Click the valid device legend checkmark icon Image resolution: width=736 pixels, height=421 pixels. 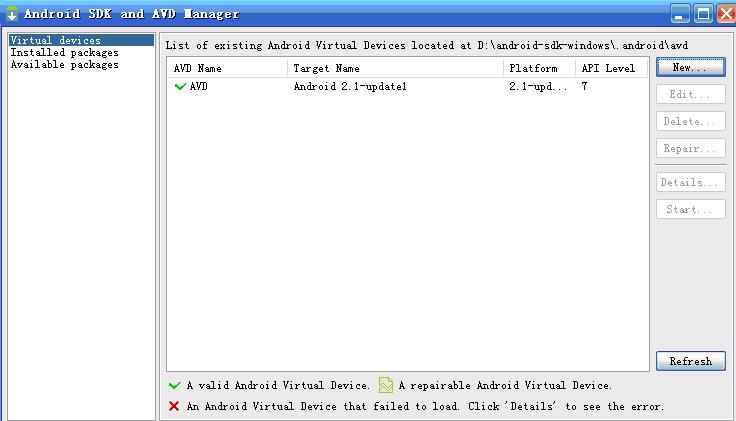click(175, 385)
